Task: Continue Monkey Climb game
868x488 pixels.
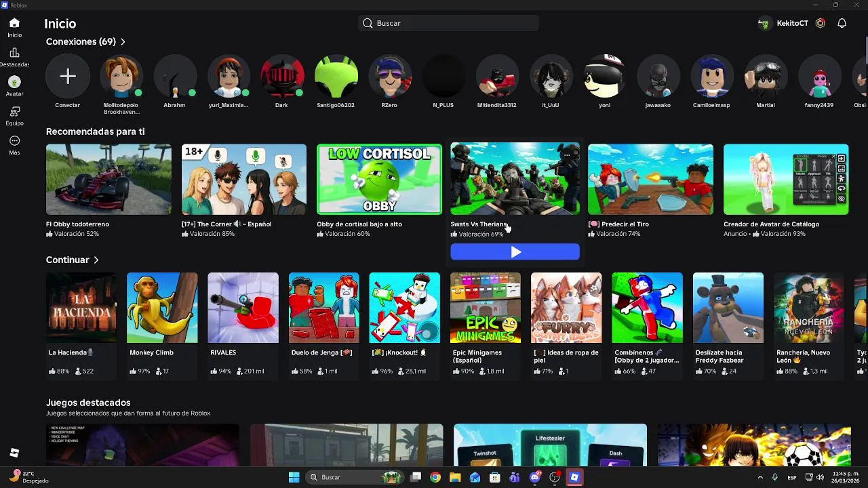Action: click(x=162, y=308)
